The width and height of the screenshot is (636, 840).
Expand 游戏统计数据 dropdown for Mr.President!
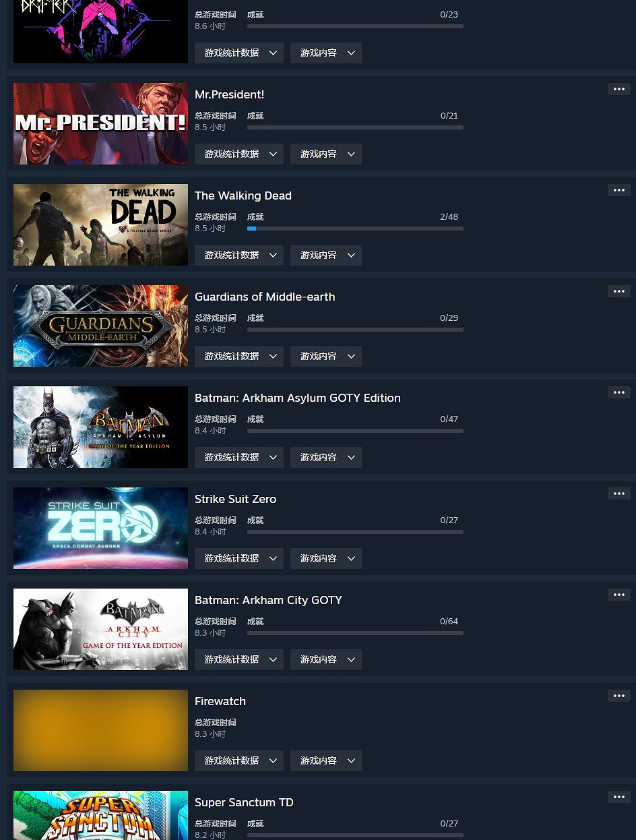(x=239, y=154)
